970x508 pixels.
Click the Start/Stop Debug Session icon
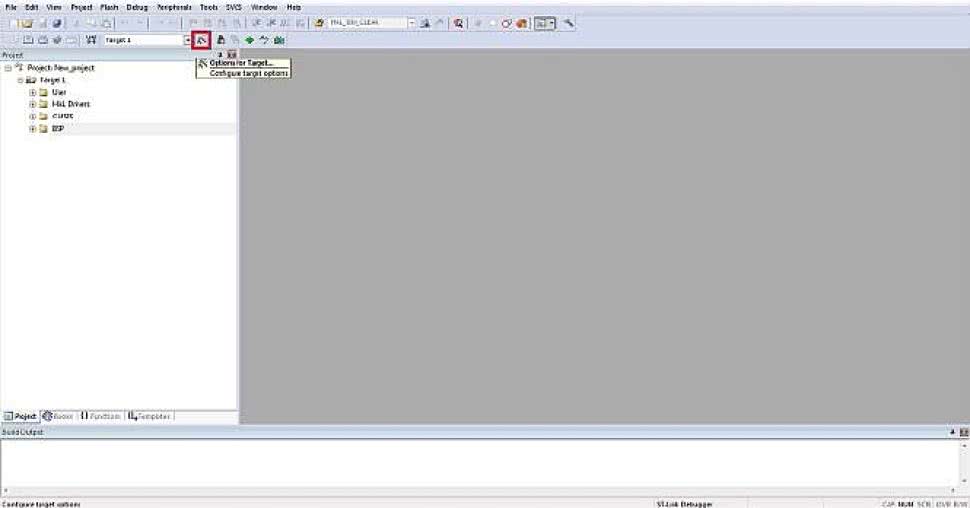click(x=458, y=23)
